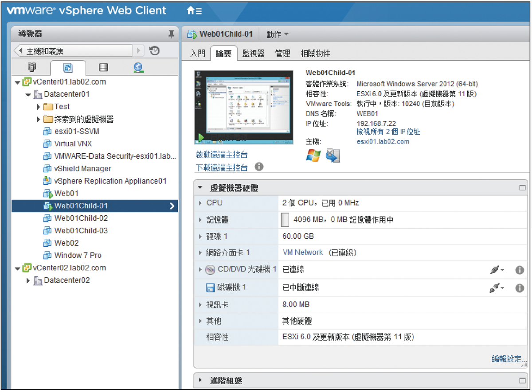Open the esxi01.lab02.com host link
Screen dimensions: 532x392
(383, 142)
